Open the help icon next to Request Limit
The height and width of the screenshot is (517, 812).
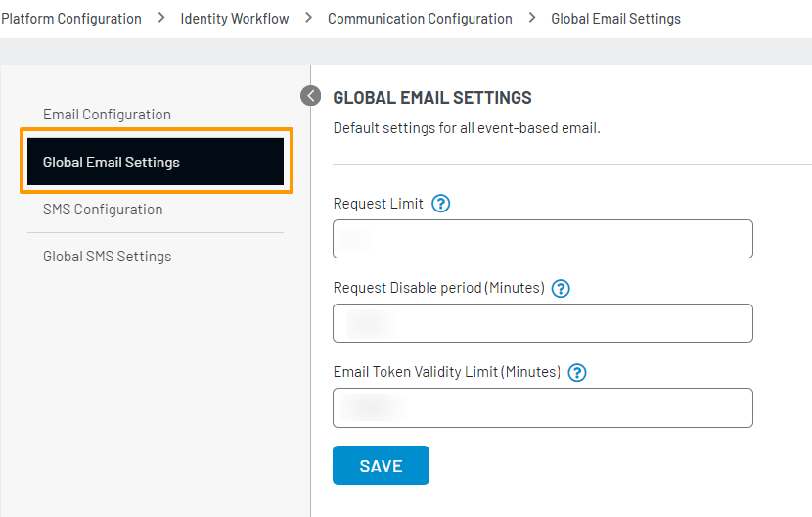440,204
